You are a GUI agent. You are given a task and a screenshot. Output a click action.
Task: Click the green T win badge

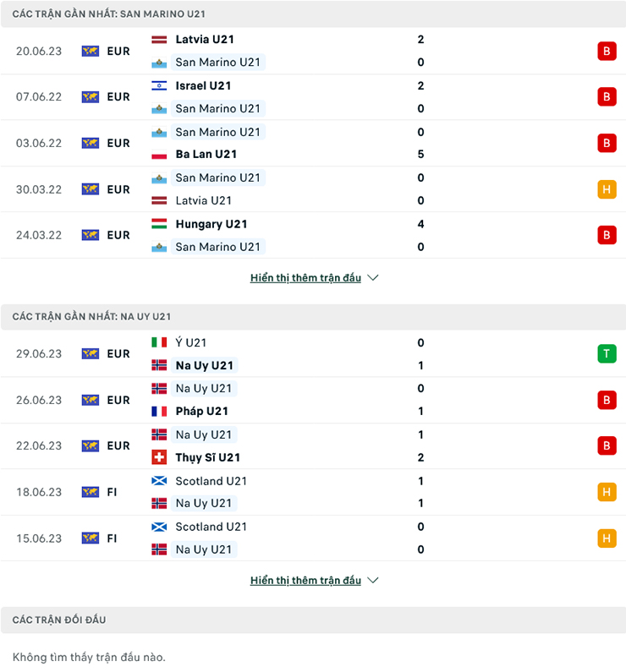[x=607, y=353]
